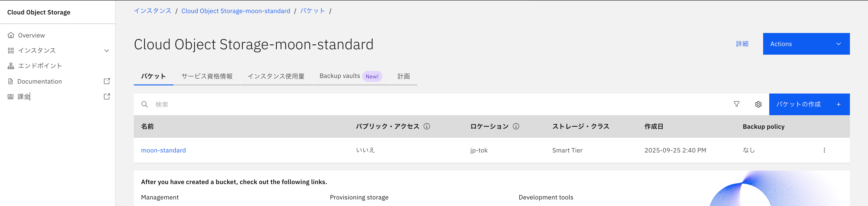Open 課金 external link icon
This screenshot has height=206, width=868.
point(107,97)
